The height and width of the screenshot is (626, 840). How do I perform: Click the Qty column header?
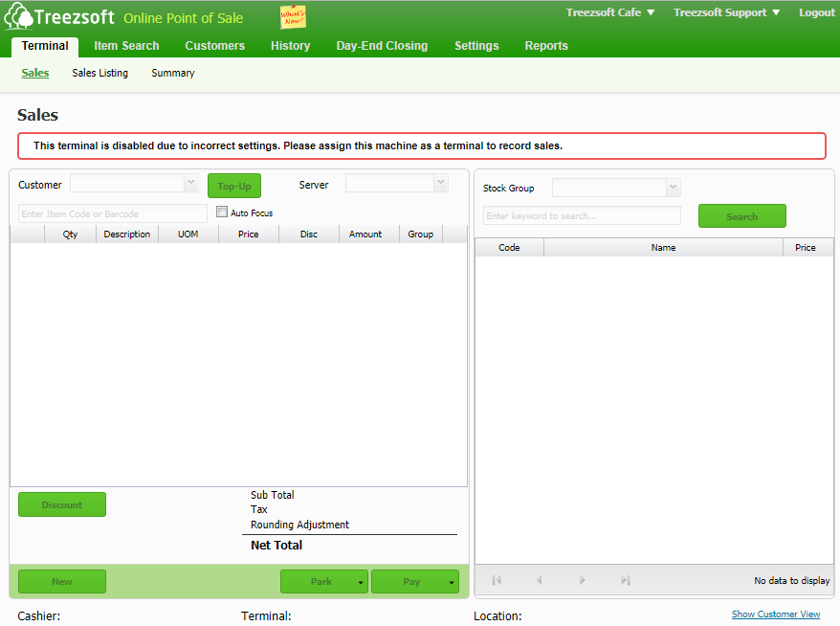coord(70,235)
